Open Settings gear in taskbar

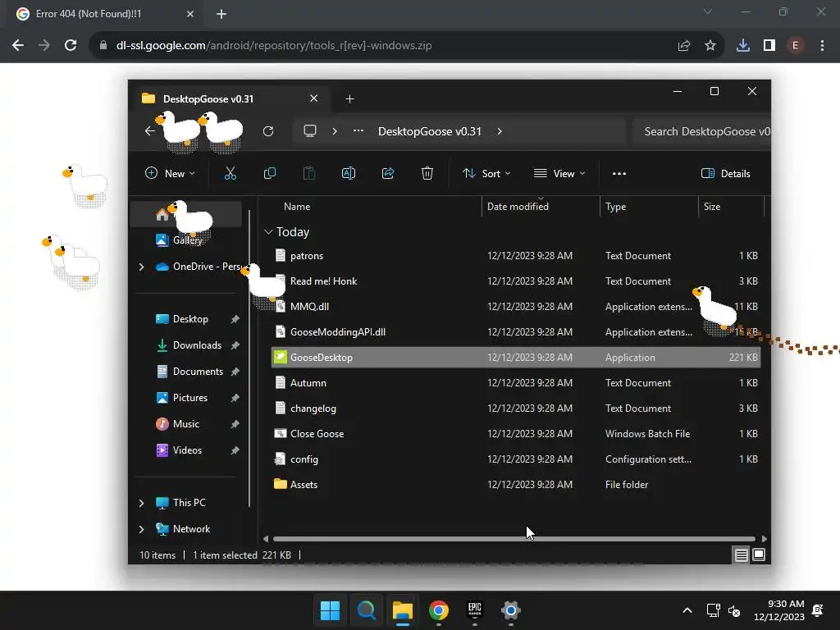(x=511, y=610)
